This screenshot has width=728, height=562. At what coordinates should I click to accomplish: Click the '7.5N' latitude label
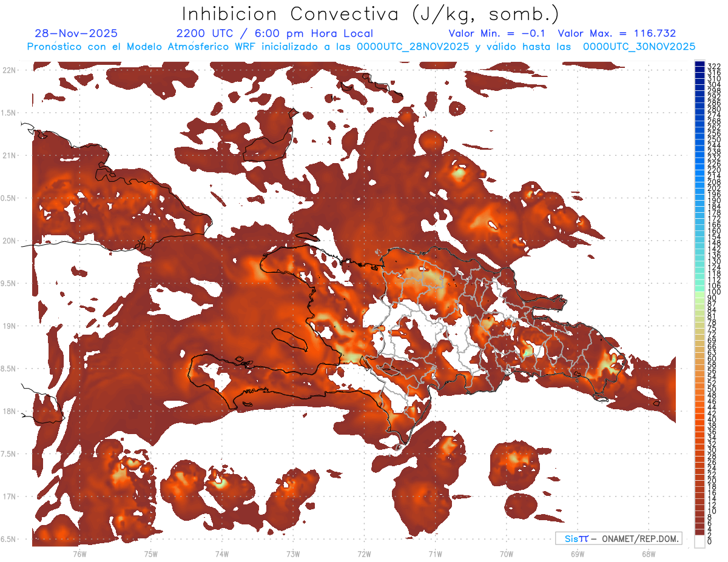[9, 454]
